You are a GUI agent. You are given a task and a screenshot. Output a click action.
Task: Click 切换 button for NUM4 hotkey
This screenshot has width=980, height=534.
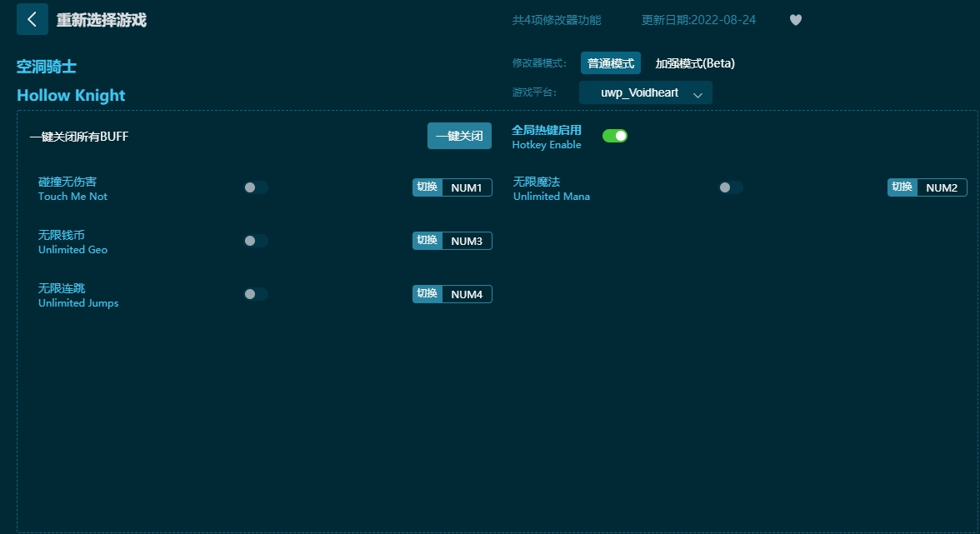pyautogui.click(x=427, y=293)
